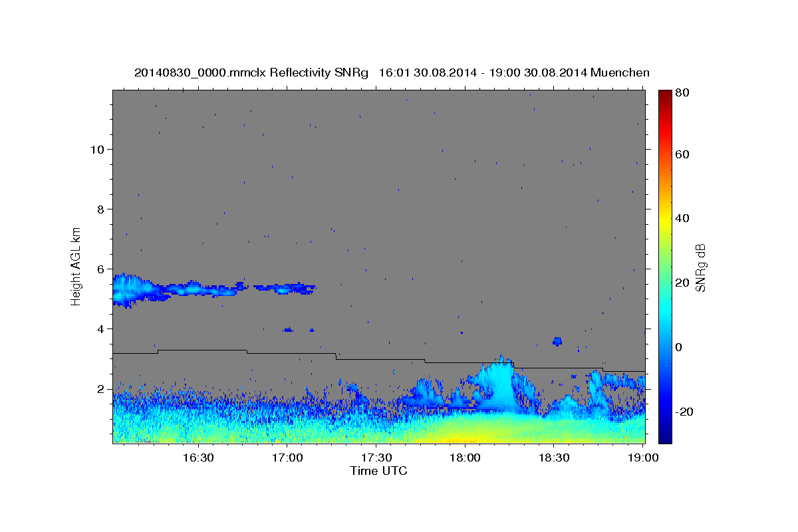Screen dimensions: 798x532
Task: Click the small echo near 18:30 at 3.6 km
Action: point(557,341)
